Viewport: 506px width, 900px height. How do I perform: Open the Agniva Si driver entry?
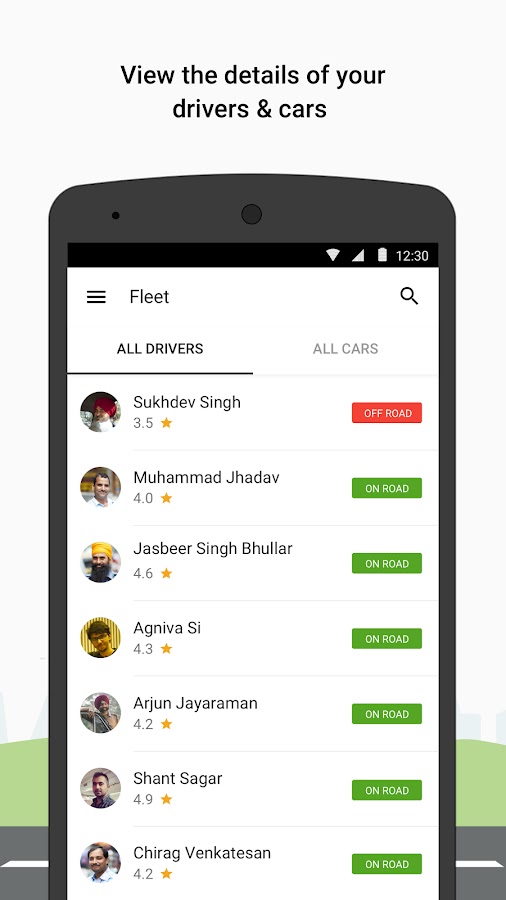point(252,638)
